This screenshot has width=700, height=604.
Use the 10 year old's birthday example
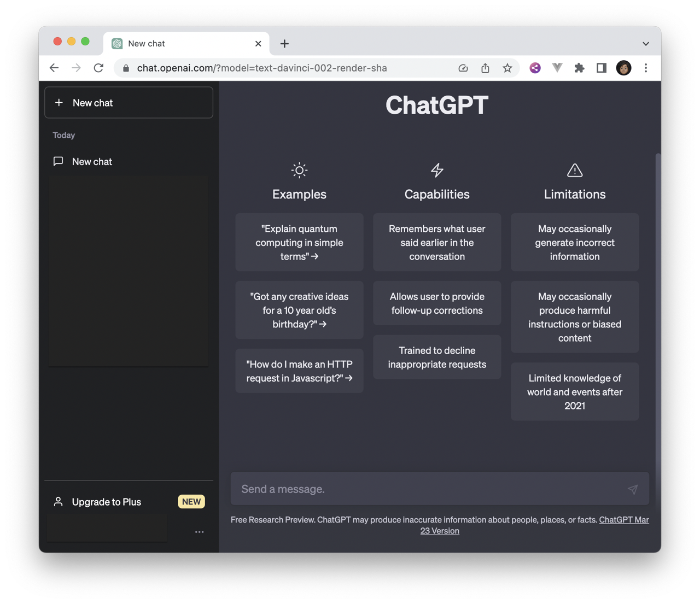(x=300, y=310)
